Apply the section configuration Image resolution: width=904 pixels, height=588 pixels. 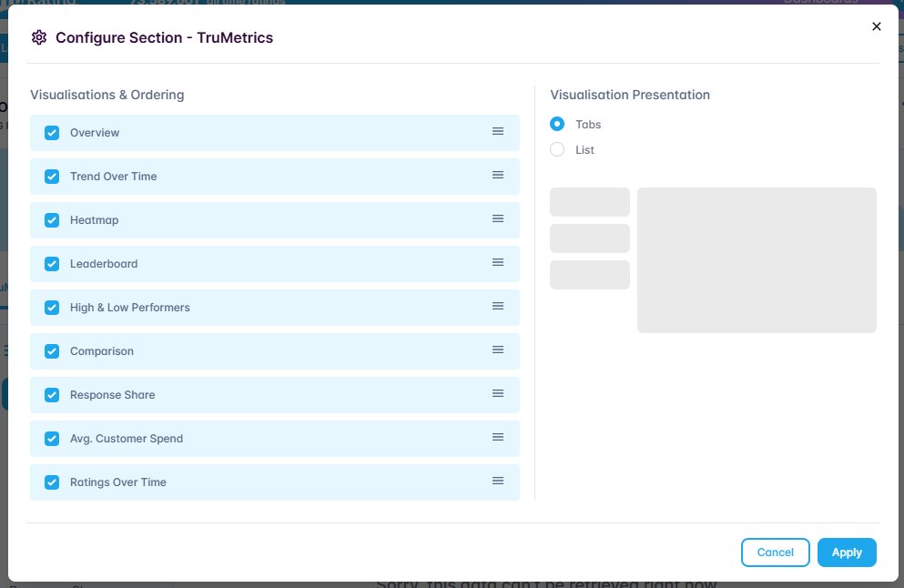847,553
